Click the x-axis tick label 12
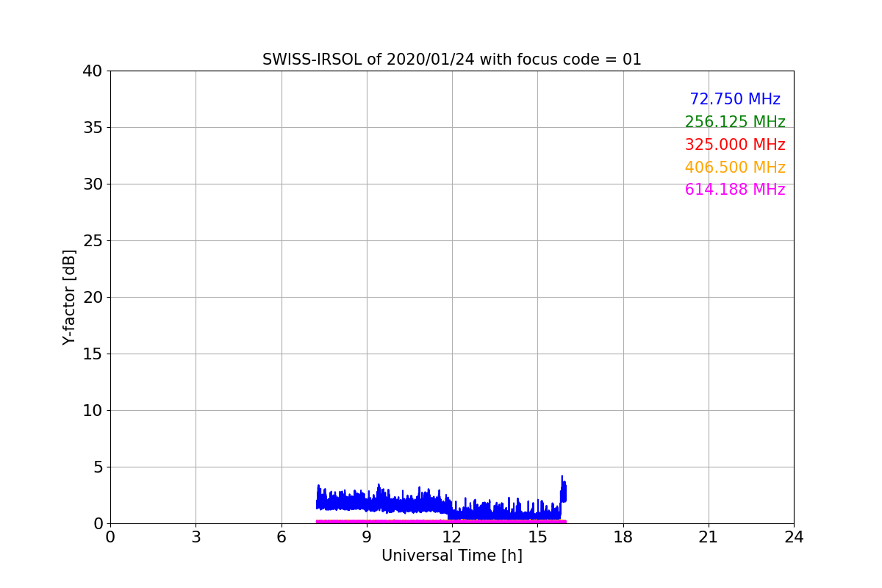The height and width of the screenshot is (588, 882). (452, 537)
